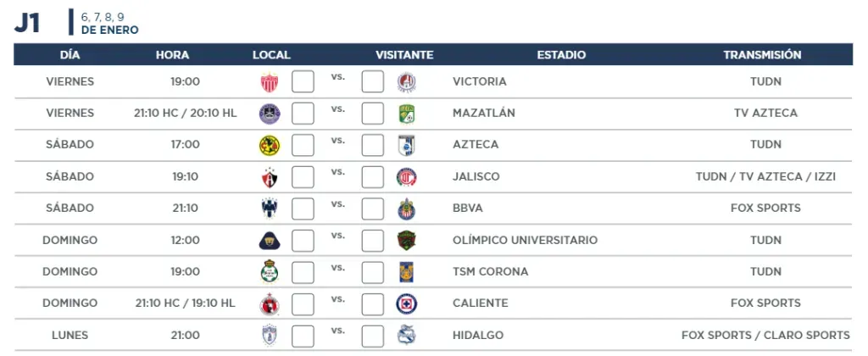Click visitor score box in Hidalgo stadium row
868x356 pixels.
coord(373,336)
